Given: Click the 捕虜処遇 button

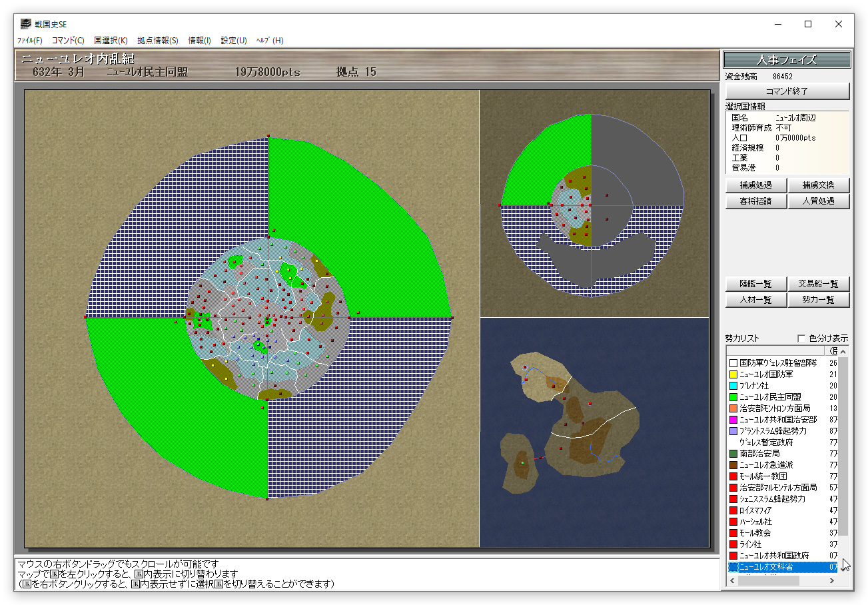Looking at the screenshot, I should click(755, 185).
